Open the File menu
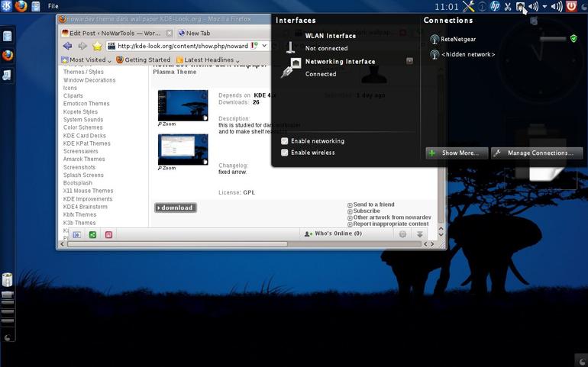Viewport: 588px width, 367px height. [x=53, y=6]
